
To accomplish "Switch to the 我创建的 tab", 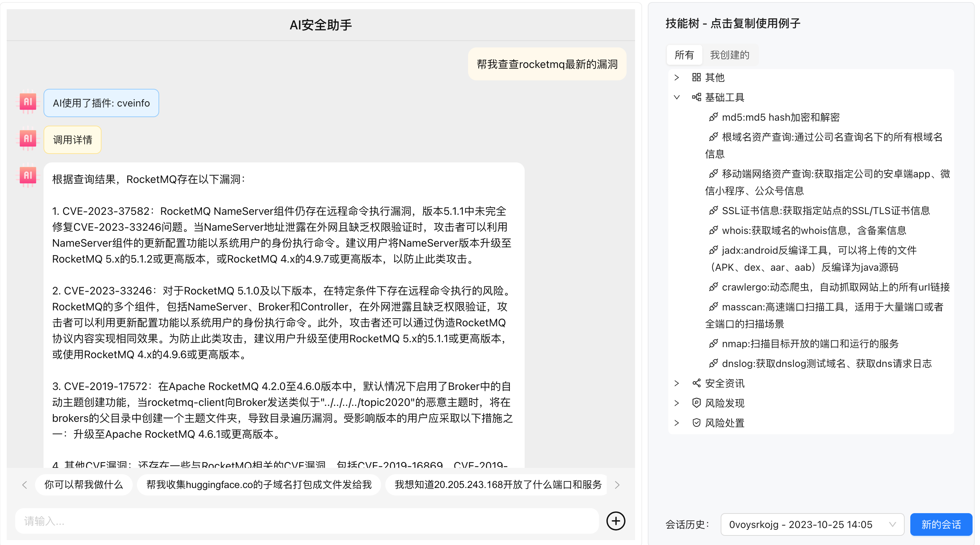I will [729, 55].
